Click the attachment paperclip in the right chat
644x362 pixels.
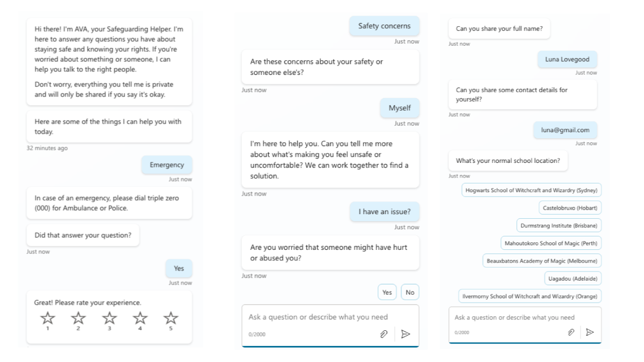tap(571, 332)
